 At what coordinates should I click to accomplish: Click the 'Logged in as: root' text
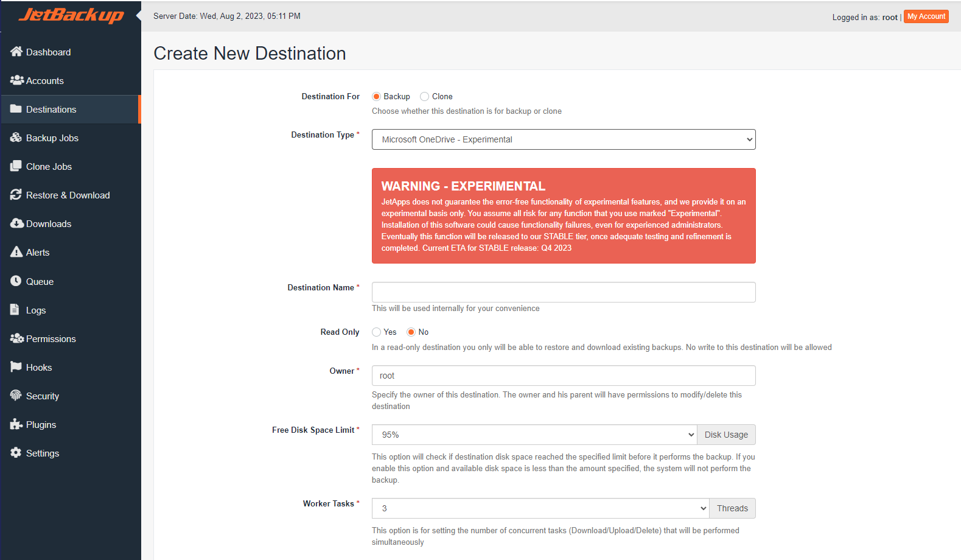pyautogui.click(x=865, y=17)
